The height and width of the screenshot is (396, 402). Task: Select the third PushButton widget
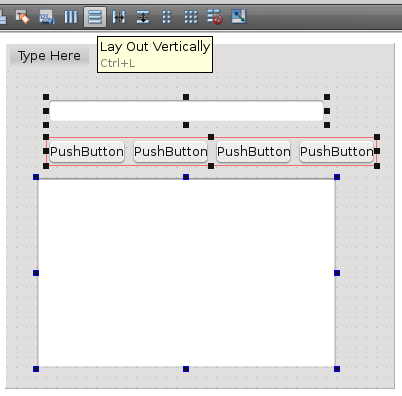(253, 152)
